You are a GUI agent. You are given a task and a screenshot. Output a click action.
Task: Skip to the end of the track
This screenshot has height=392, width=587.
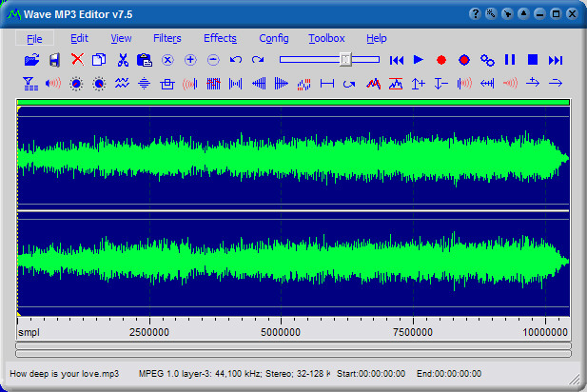click(556, 60)
